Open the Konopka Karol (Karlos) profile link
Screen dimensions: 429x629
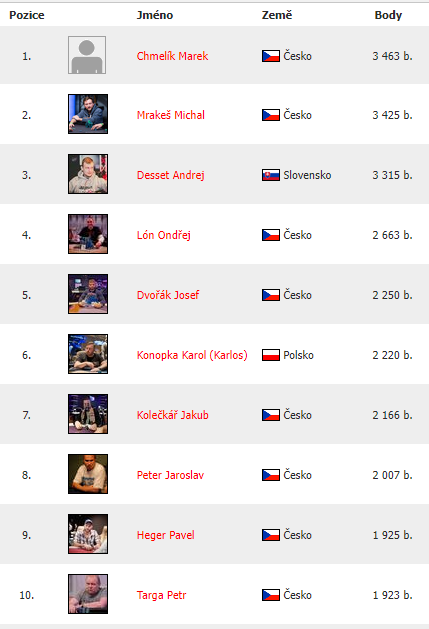tap(192, 355)
